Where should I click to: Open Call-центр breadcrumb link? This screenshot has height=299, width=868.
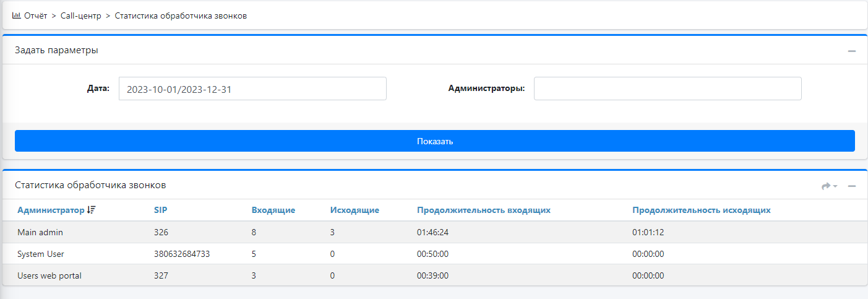81,16
